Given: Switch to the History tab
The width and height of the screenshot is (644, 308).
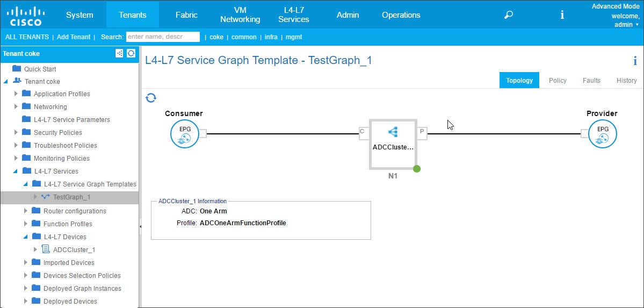Looking at the screenshot, I should click(x=627, y=81).
